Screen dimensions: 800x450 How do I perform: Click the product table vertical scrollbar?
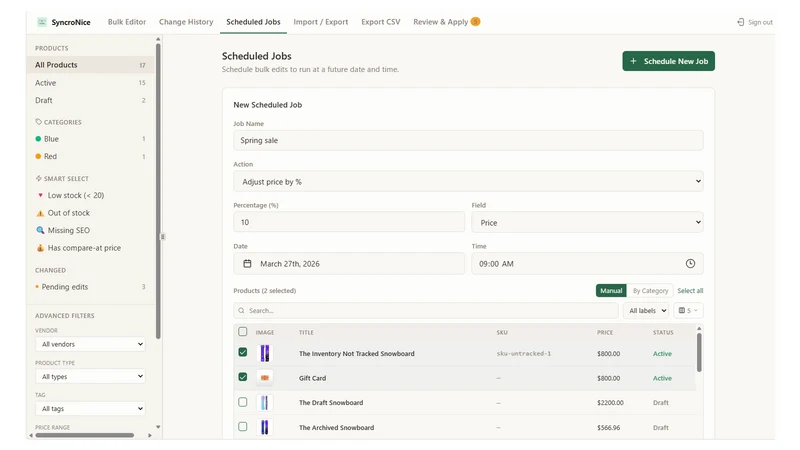pos(699,352)
